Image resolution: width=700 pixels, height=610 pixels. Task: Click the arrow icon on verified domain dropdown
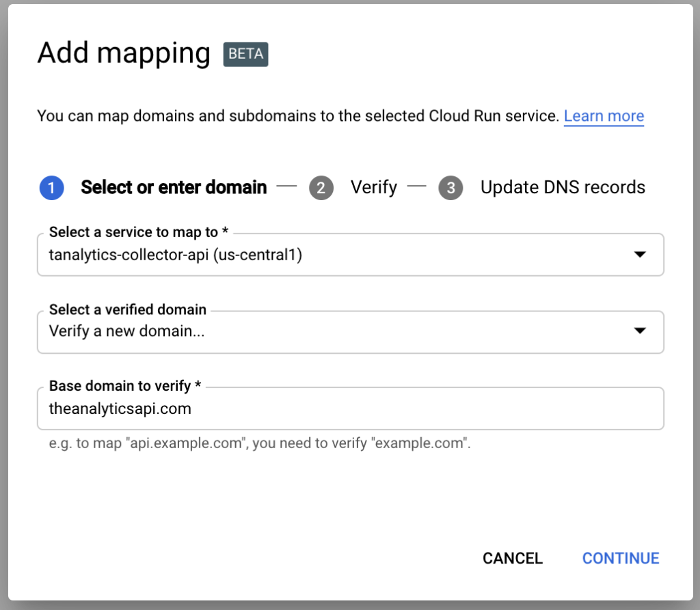(x=640, y=331)
